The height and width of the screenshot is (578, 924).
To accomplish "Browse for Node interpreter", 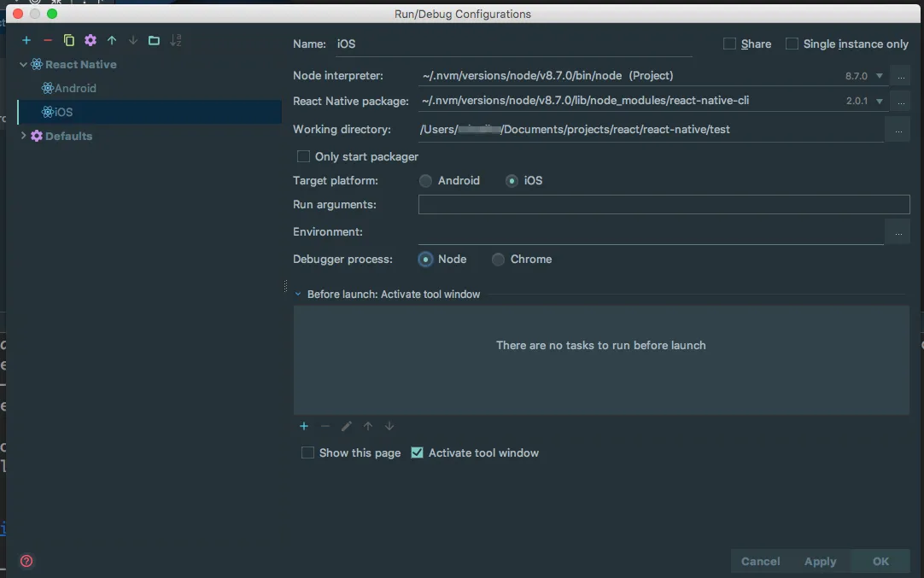I will 901,76.
